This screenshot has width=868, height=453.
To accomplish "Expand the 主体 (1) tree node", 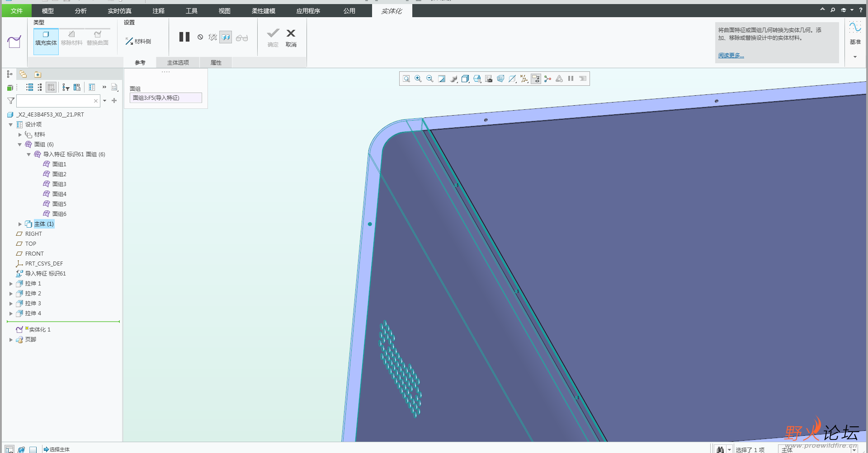I will [x=20, y=224].
